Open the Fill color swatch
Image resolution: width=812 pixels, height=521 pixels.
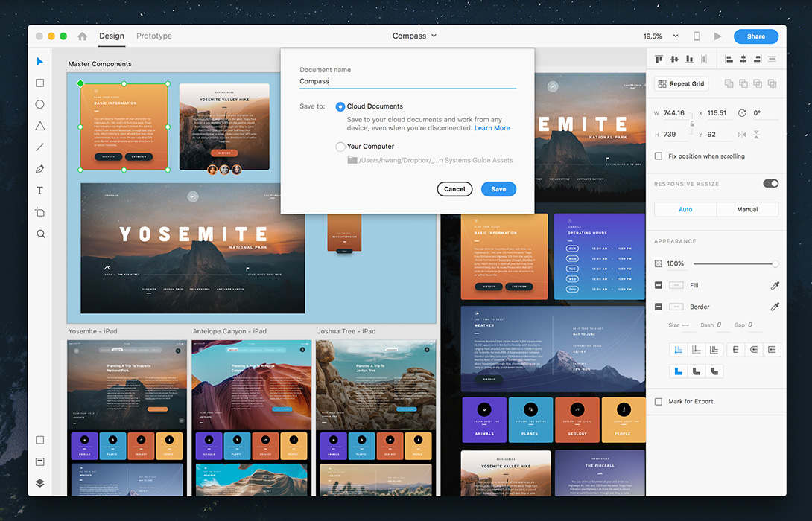coord(676,285)
